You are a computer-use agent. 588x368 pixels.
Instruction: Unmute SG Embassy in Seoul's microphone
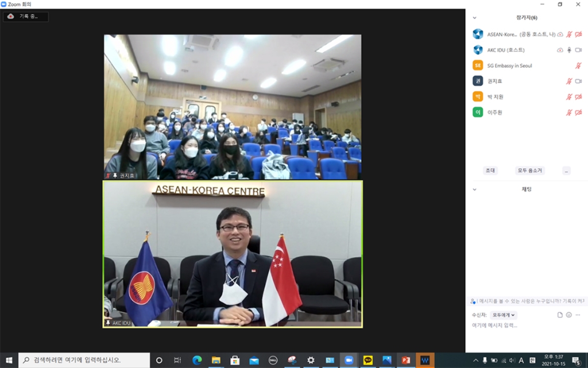point(578,65)
